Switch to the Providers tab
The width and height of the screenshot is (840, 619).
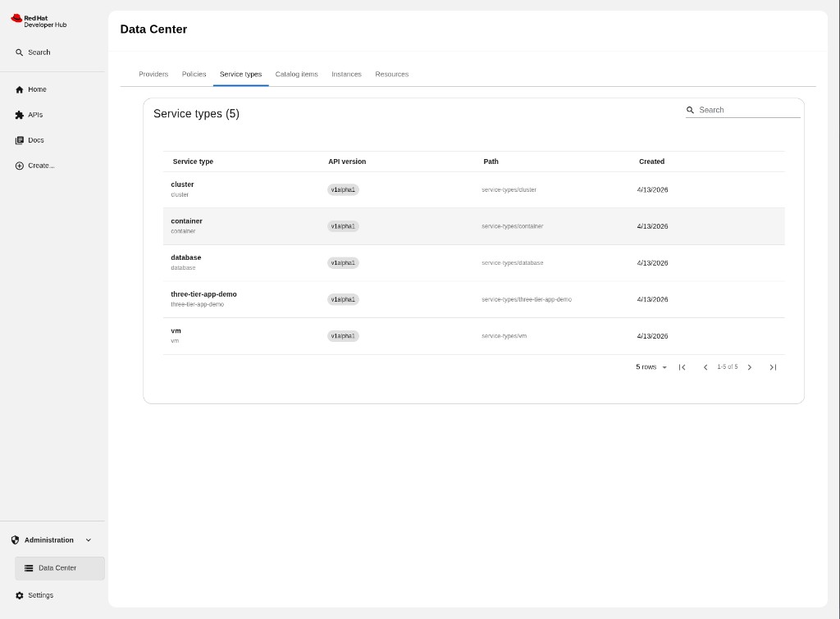[x=153, y=74]
